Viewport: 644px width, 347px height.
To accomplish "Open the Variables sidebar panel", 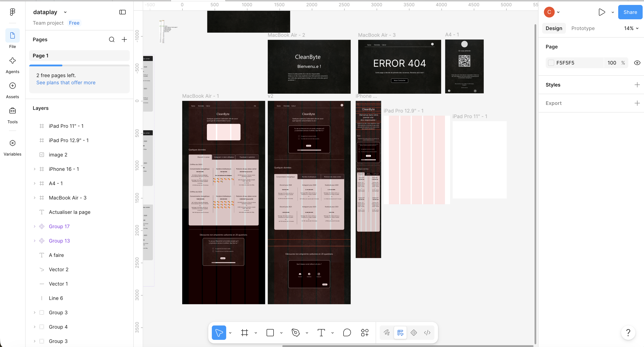I will pos(13,147).
